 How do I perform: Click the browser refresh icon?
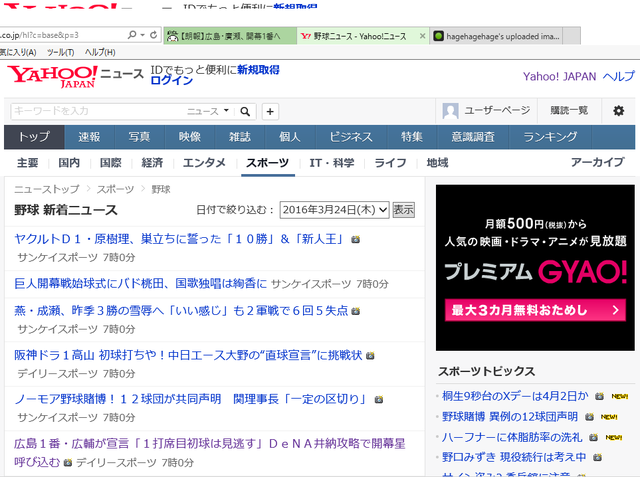153,35
